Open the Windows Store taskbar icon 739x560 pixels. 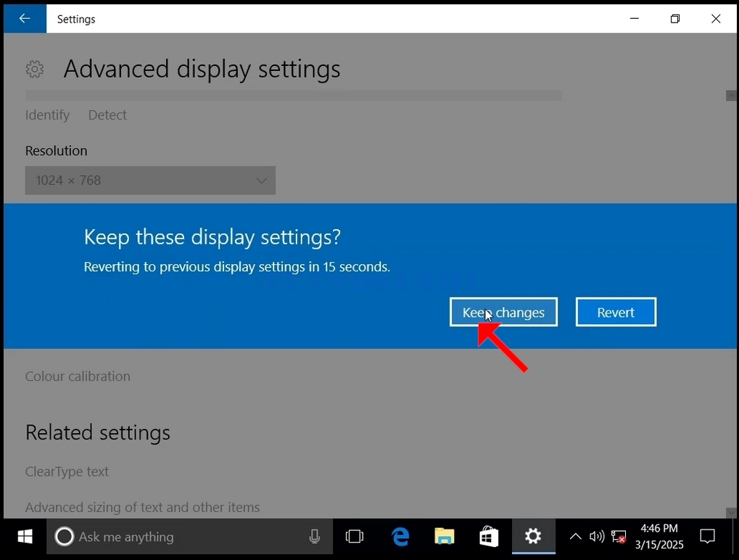point(489,537)
